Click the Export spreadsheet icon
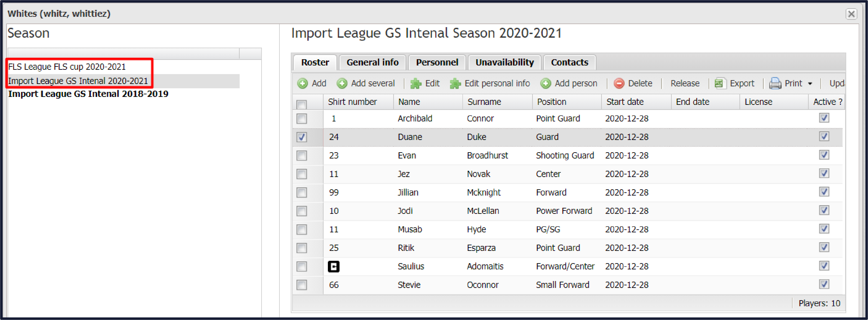 click(x=720, y=83)
